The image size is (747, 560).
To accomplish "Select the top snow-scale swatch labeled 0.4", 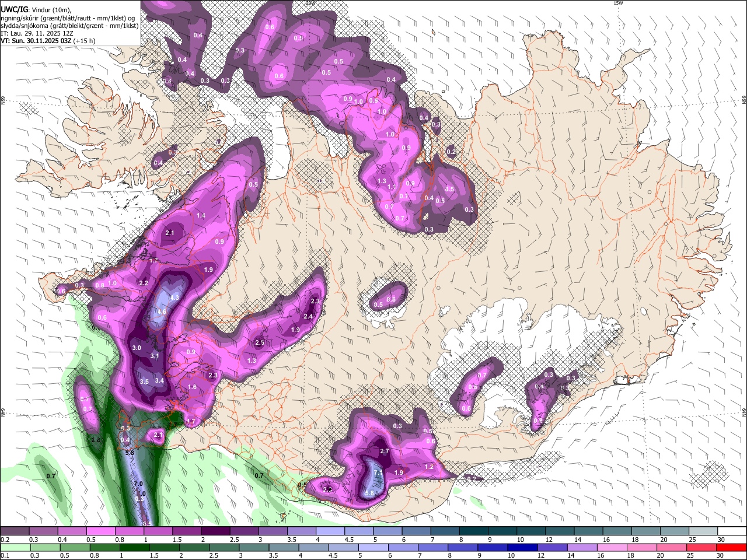I will click(72, 531).
